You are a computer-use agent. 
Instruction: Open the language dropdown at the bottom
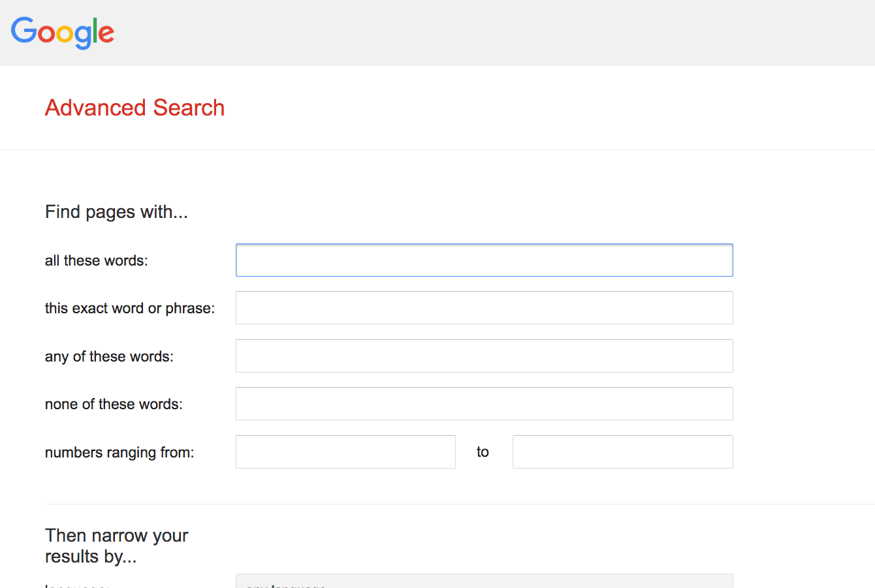(484, 581)
